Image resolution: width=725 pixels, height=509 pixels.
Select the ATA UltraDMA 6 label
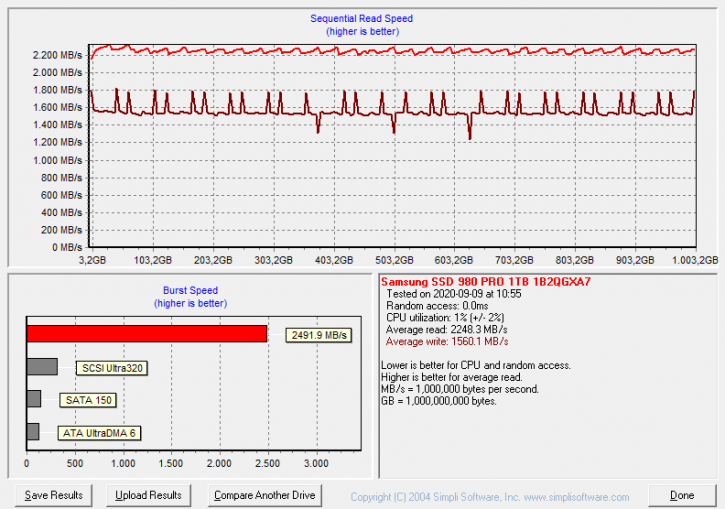point(99,433)
